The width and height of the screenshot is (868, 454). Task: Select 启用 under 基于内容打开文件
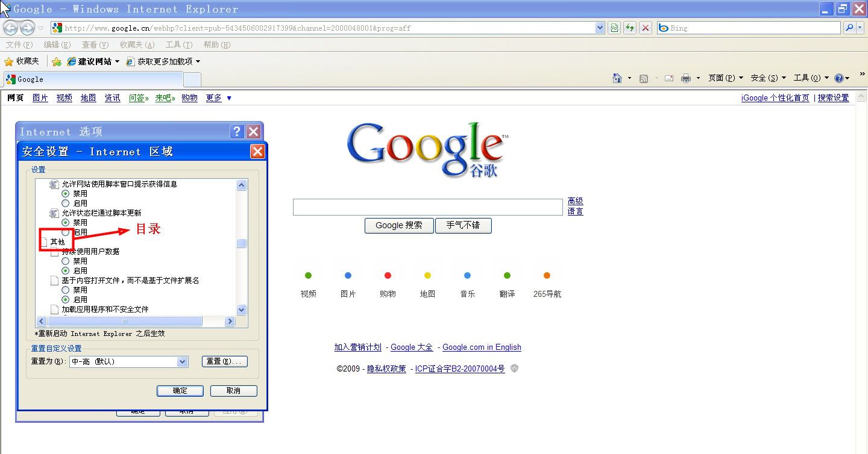[66, 300]
